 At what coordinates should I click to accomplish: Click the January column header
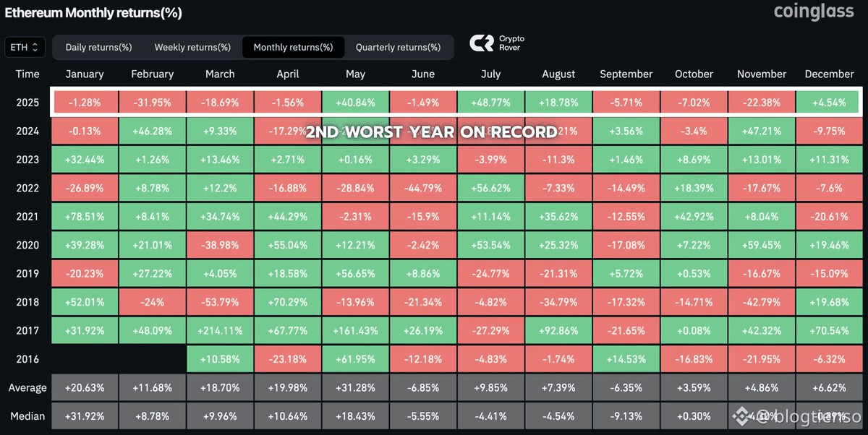tap(85, 74)
